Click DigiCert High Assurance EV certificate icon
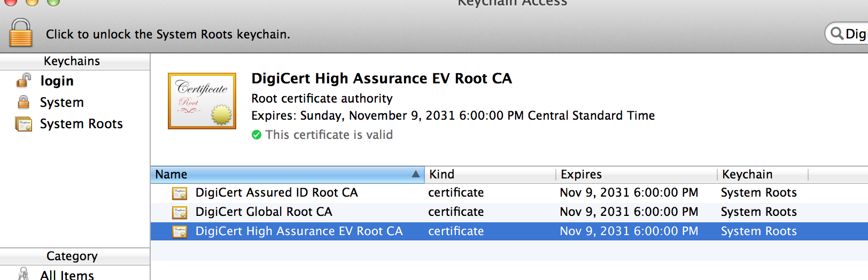 180,232
